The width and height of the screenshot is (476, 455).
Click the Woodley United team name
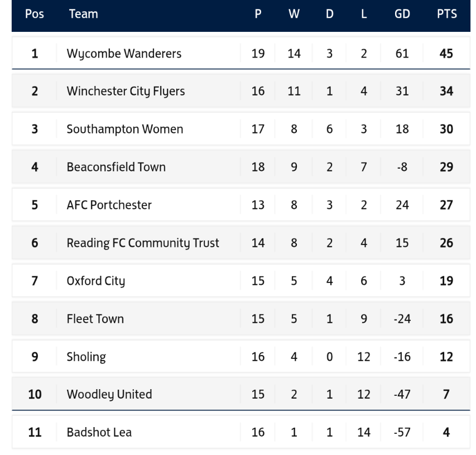click(109, 394)
